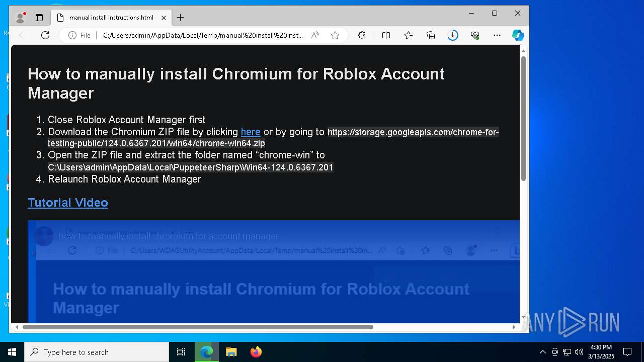Focus the address bar URL field
The width and height of the screenshot is (644, 362).
point(203,35)
